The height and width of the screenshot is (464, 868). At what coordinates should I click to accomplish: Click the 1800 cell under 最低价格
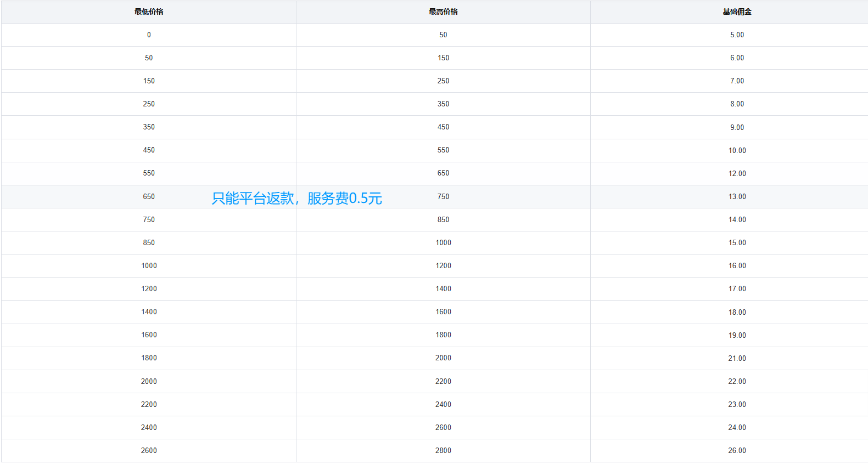(x=149, y=358)
